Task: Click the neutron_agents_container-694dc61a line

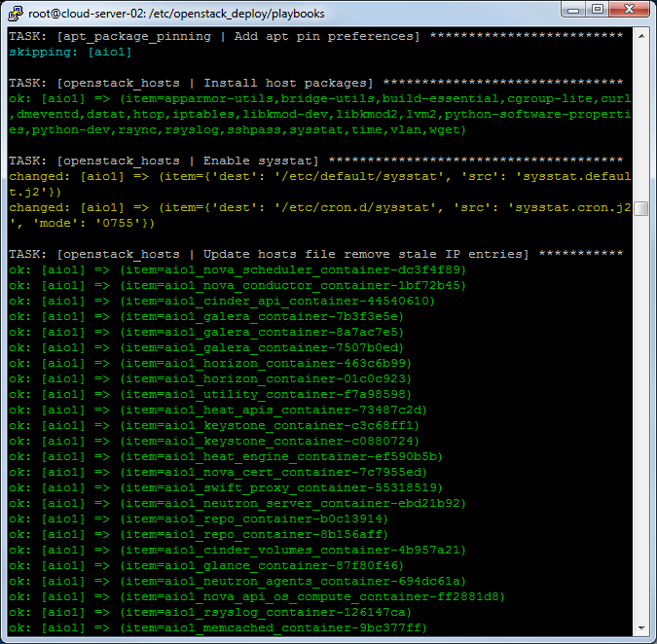Action: tap(237, 581)
